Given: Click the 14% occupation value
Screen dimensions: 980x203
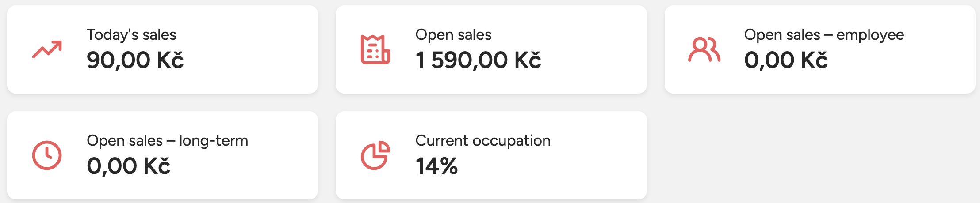Looking at the screenshot, I should click(x=436, y=166).
